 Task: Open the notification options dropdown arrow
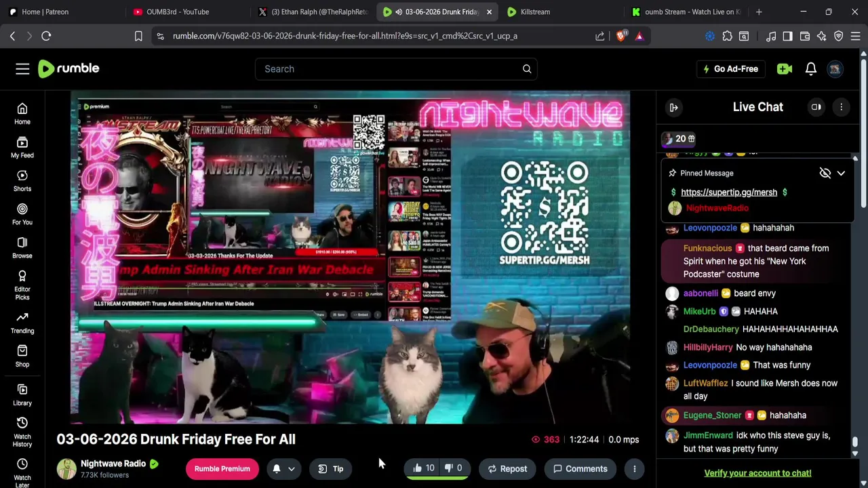click(292, 469)
